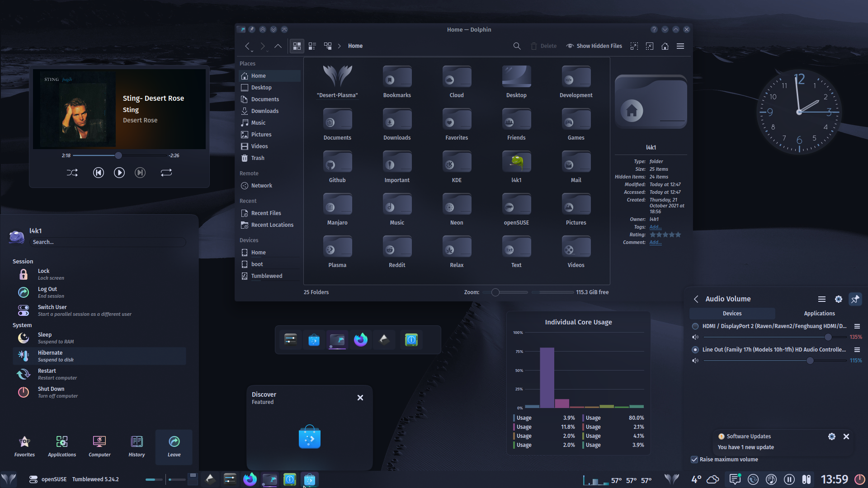Screen dimensions: 868x488
Task: Skip to the next track
Action: point(140,173)
